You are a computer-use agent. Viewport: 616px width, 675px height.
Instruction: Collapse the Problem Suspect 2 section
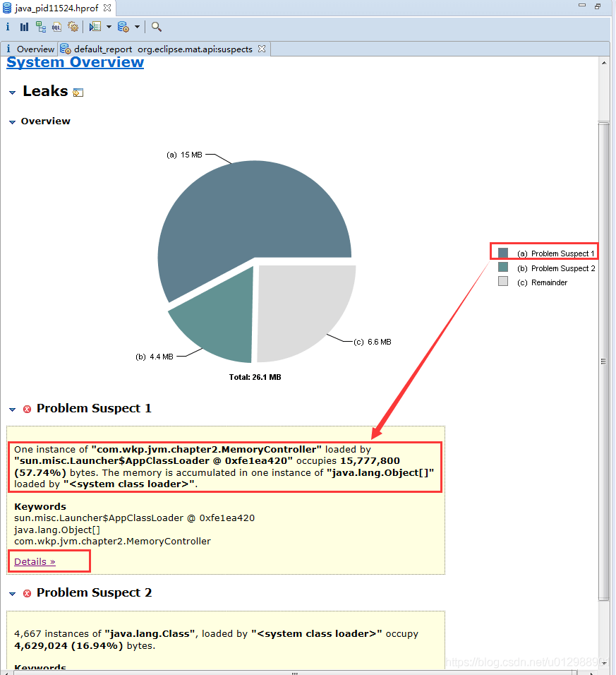coord(12,594)
